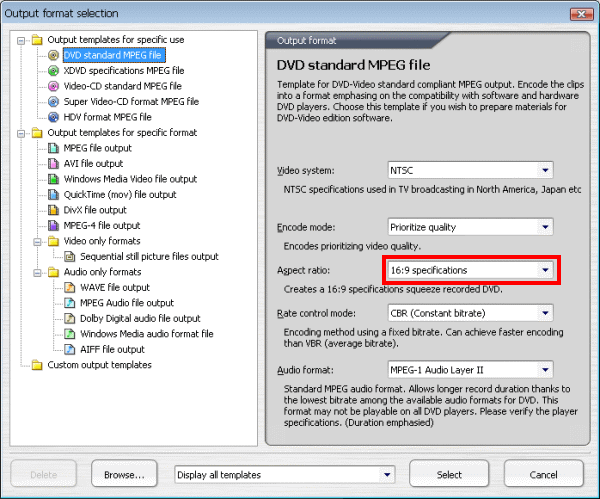Click the DivX file output icon
Viewport: 600px width, 499px height.
pyautogui.click(x=53, y=210)
